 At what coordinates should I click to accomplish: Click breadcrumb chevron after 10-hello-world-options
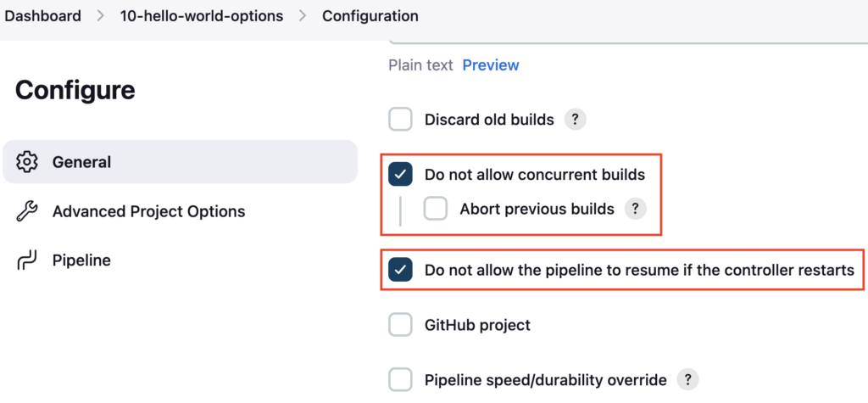(x=303, y=16)
